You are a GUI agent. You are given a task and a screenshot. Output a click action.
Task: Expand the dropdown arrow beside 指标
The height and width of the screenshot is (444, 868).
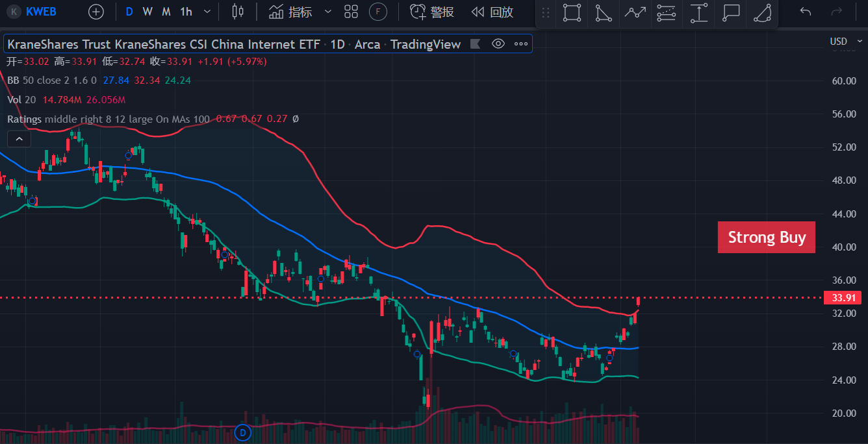pos(327,12)
